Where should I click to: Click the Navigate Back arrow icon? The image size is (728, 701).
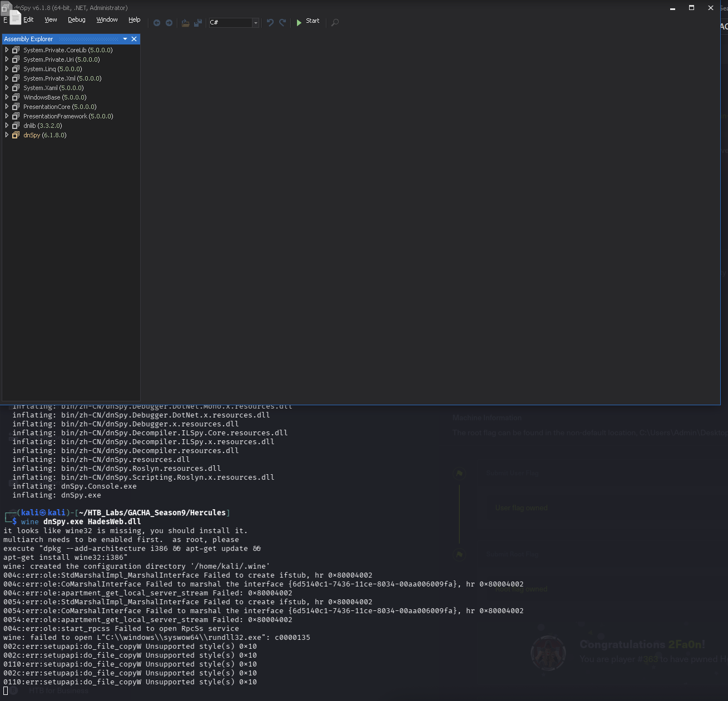157,23
